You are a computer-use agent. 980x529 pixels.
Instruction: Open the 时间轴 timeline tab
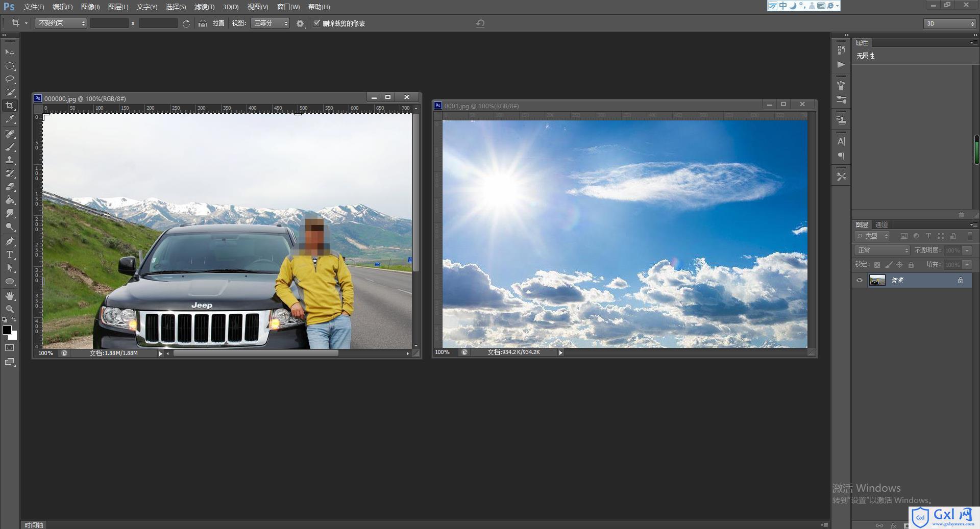(34, 525)
